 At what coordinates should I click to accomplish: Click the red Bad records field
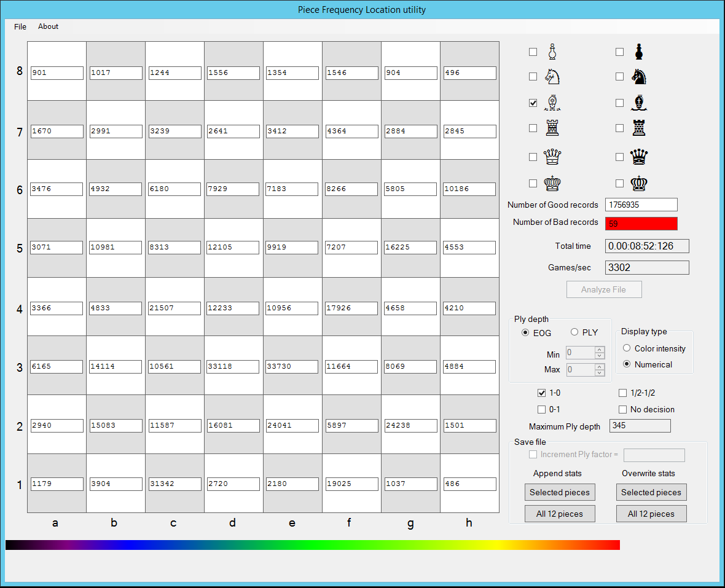[x=641, y=224]
